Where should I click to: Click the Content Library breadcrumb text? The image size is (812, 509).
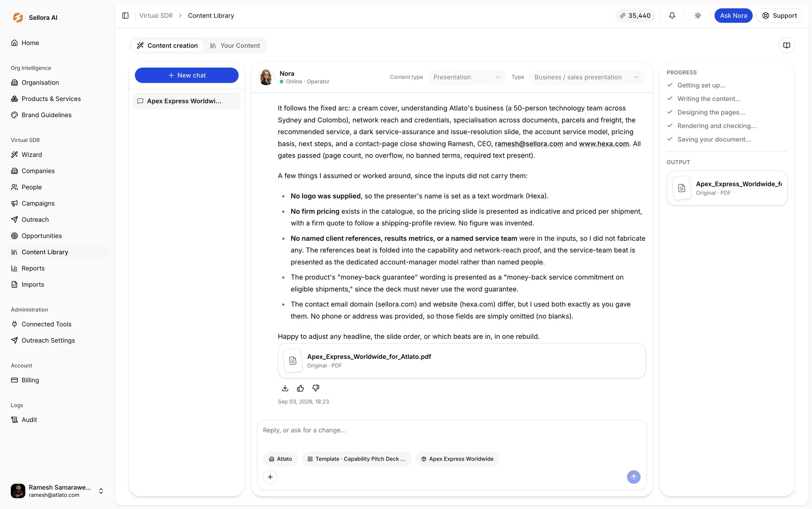[x=211, y=15]
